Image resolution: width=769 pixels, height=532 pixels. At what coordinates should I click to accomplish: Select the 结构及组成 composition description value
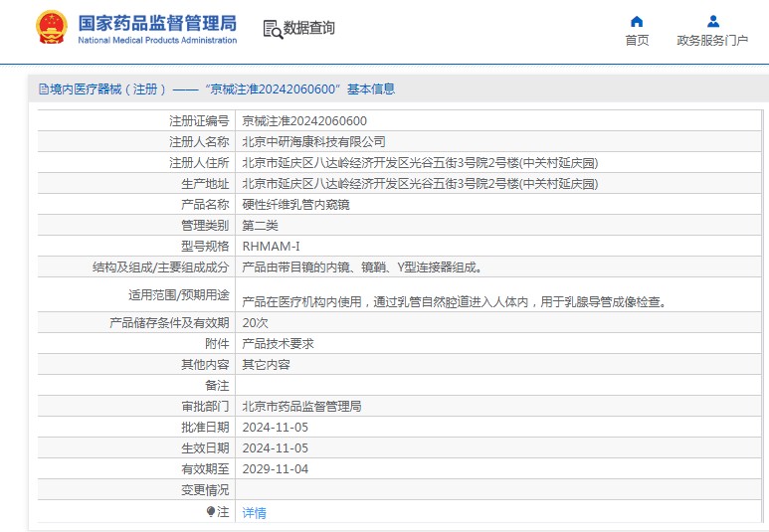point(362,267)
